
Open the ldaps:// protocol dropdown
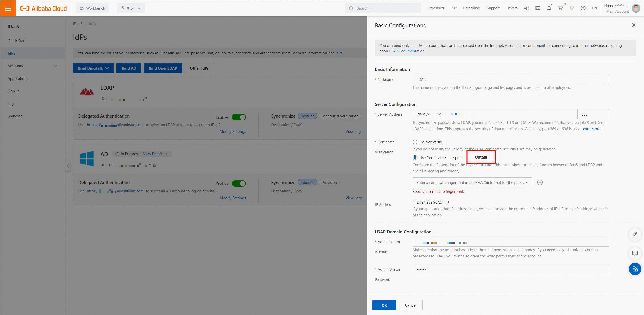coord(428,114)
